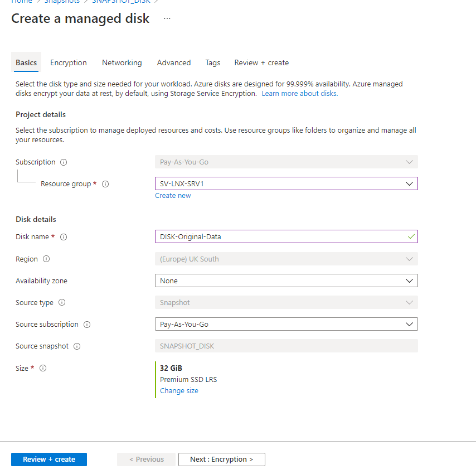Screen dimensions: 476x474
Task: Click the info icon next to Source type
Action: pyautogui.click(x=62, y=303)
